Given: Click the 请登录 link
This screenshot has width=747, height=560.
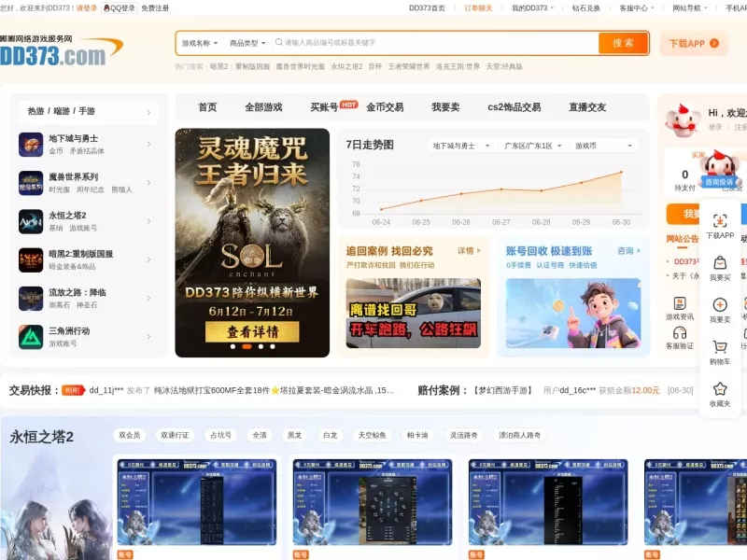Looking at the screenshot, I should pos(87,8).
